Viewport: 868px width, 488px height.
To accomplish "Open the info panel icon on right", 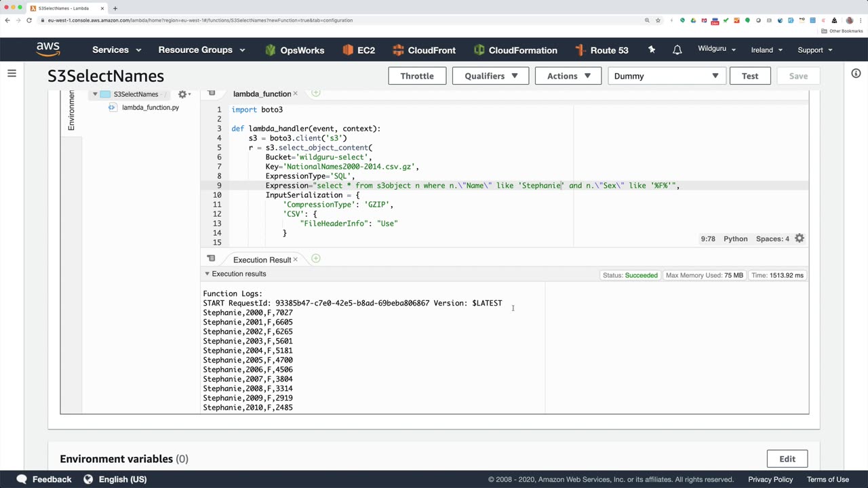I will tap(856, 73).
